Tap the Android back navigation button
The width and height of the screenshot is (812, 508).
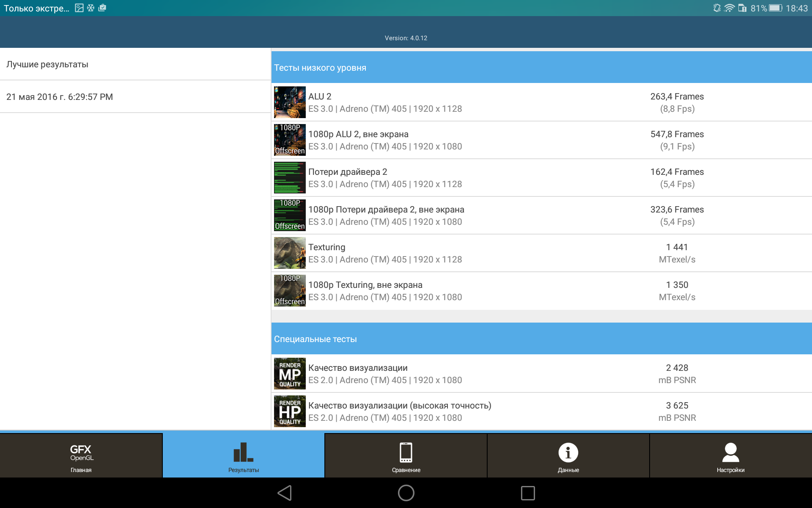coord(285,493)
